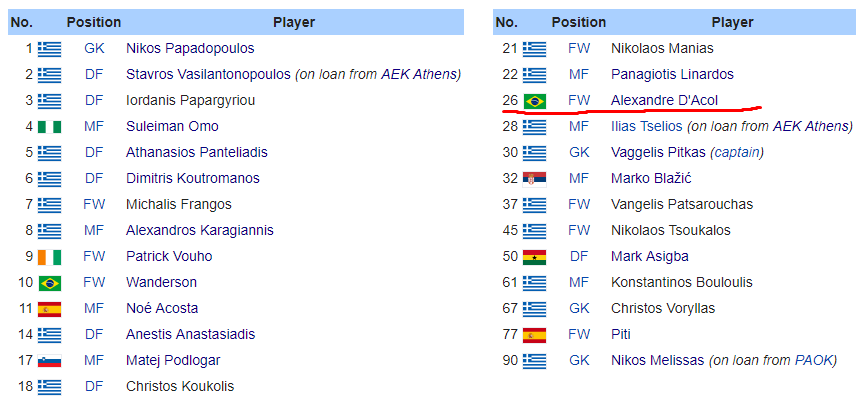Open the AEK Athens link in Stavros Vasilantonopoulos row

[420, 74]
